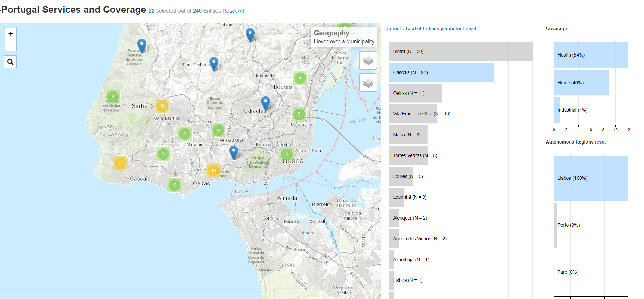Filter coverage by Health (54%) bar
The image size is (644, 299).
591,55
